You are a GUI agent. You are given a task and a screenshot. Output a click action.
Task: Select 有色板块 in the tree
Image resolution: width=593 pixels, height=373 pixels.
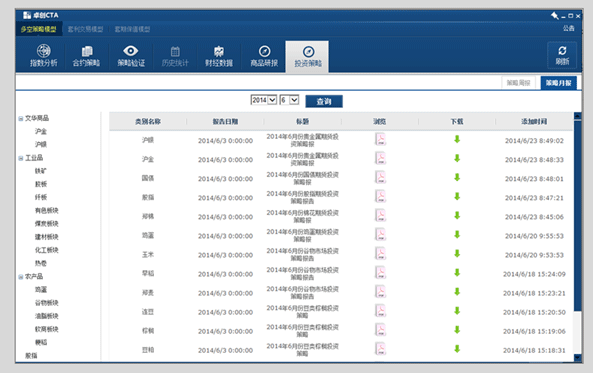tap(47, 210)
